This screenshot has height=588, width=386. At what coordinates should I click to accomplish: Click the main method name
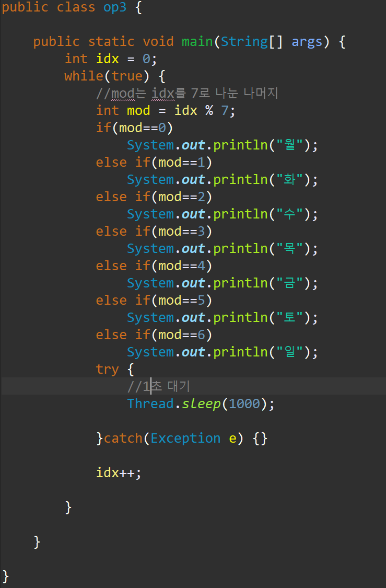(x=197, y=42)
